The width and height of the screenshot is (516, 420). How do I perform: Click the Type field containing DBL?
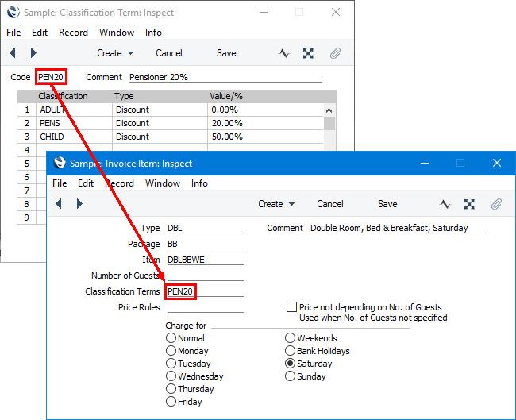click(205, 228)
